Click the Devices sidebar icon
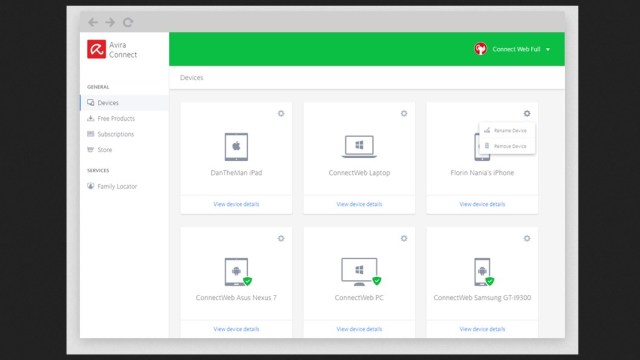 pyautogui.click(x=91, y=102)
